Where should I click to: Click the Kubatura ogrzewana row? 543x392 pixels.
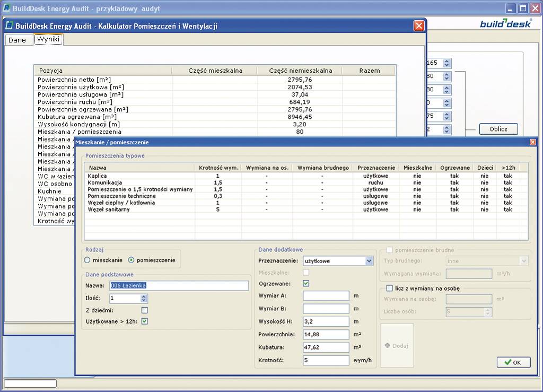tap(215, 117)
